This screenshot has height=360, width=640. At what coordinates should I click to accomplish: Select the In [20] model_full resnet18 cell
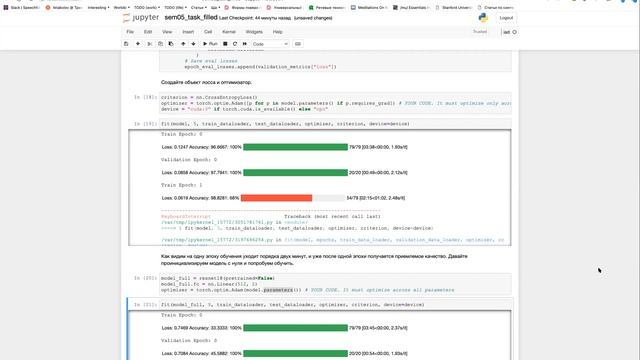(x=336, y=284)
